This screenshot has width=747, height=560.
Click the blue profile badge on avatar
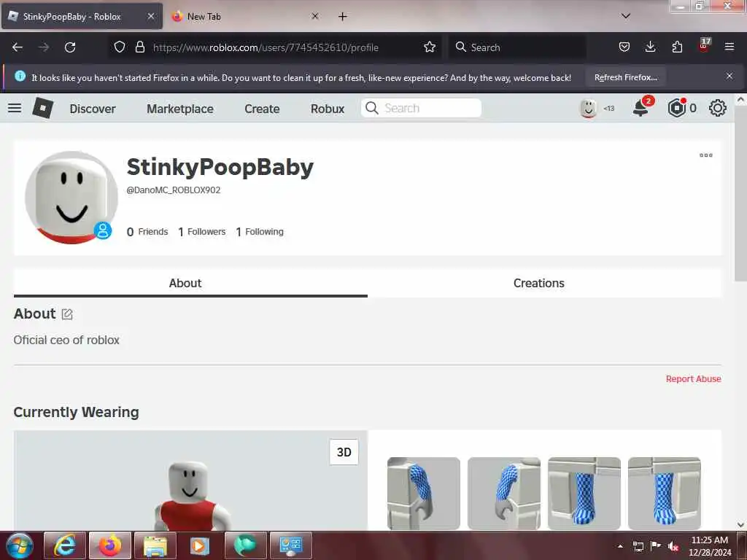pos(102,230)
